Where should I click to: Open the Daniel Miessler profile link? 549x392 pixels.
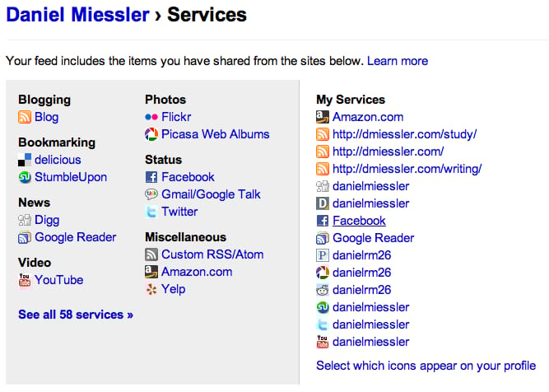point(77,15)
